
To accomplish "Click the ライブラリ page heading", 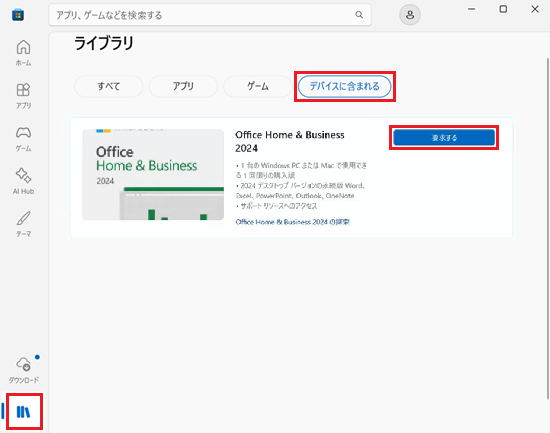I will (104, 44).
